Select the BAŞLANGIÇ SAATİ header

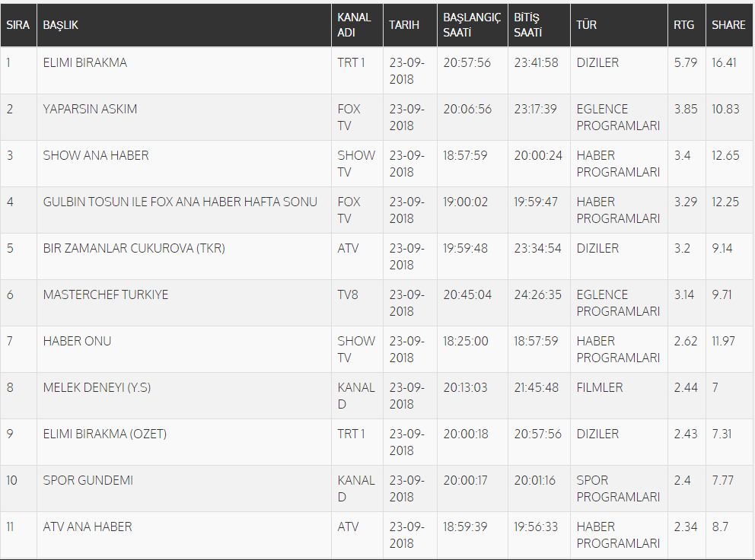[x=473, y=25]
